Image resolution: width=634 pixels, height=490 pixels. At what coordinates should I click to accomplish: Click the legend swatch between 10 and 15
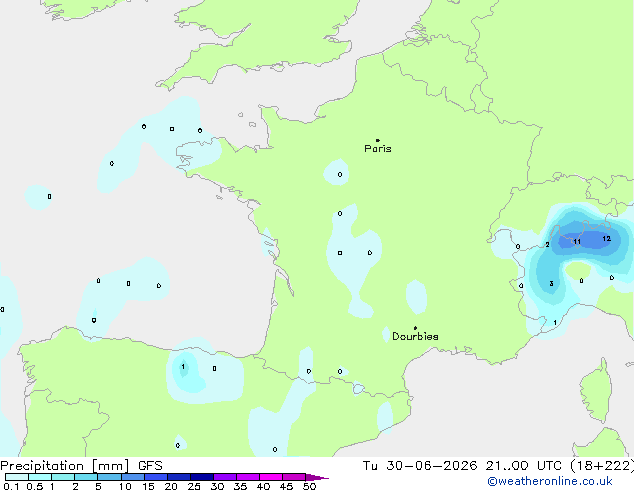pyautogui.click(x=133, y=477)
